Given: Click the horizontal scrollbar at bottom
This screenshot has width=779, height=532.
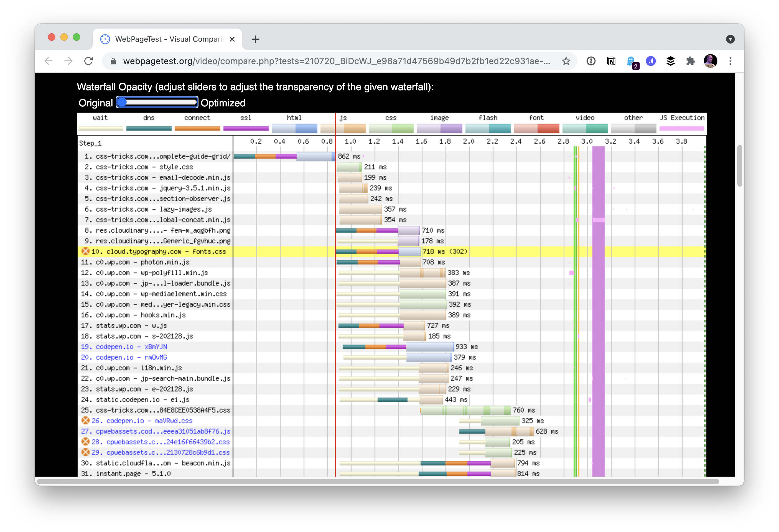Looking at the screenshot, I should point(377,482).
